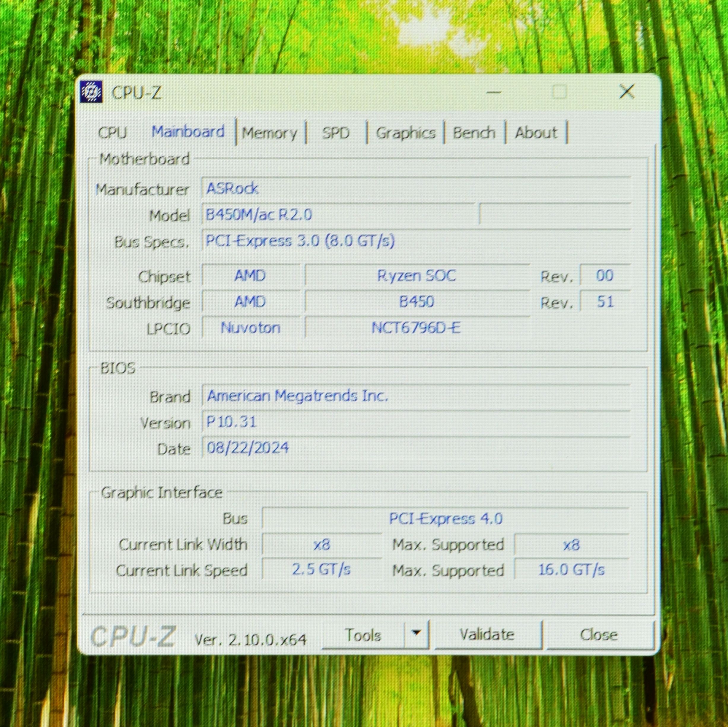Go to the SPD tab
This screenshot has height=727, width=728.
point(336,133)
